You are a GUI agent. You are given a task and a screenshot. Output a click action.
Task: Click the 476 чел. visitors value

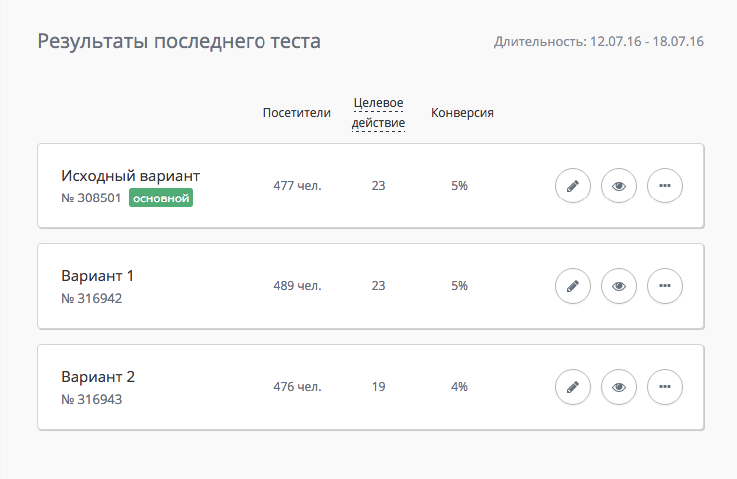click(x=298, y=387)
